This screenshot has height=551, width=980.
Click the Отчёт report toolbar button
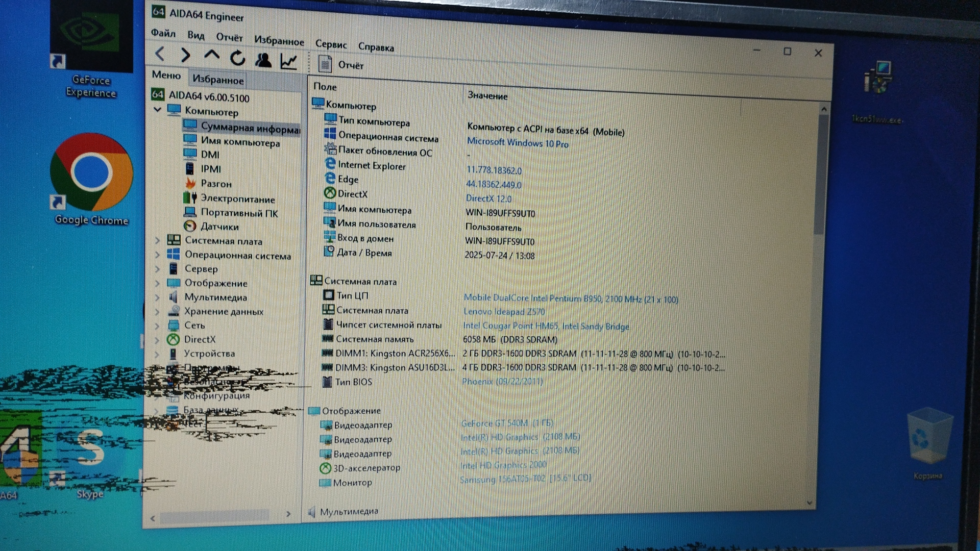[341, 65]
